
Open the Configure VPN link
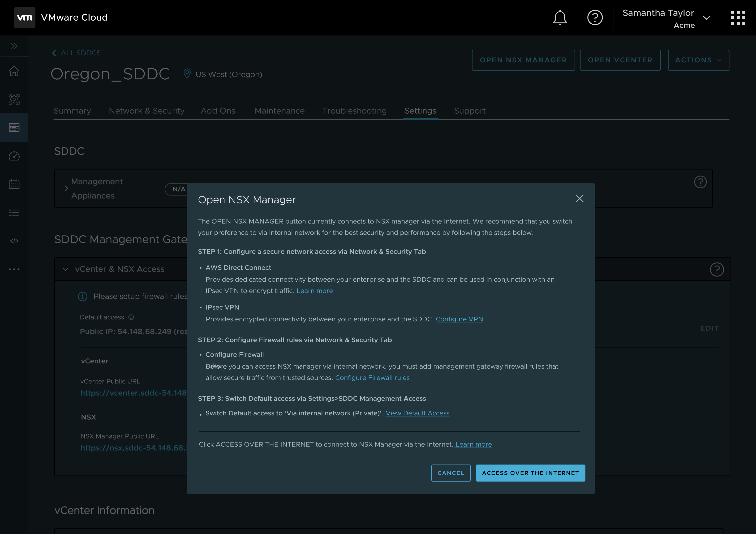click(x=459, y=319)
